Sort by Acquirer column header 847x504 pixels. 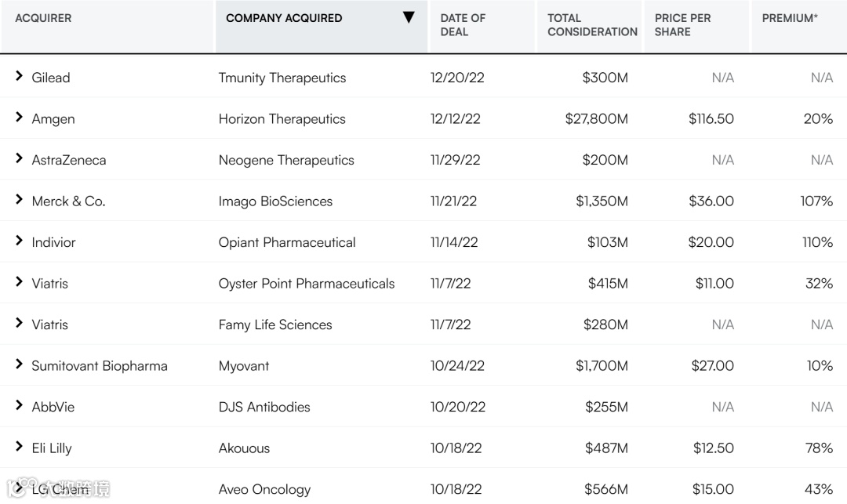(43, 18)
